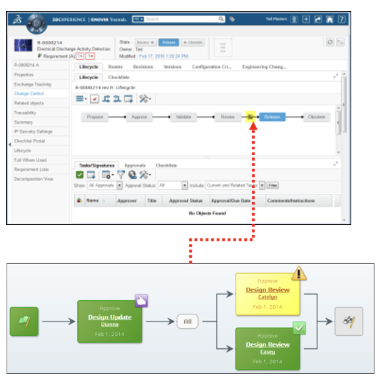Open the Home icon in top bar
Screen dimensions: 379x382
click(x=330, y=19)
